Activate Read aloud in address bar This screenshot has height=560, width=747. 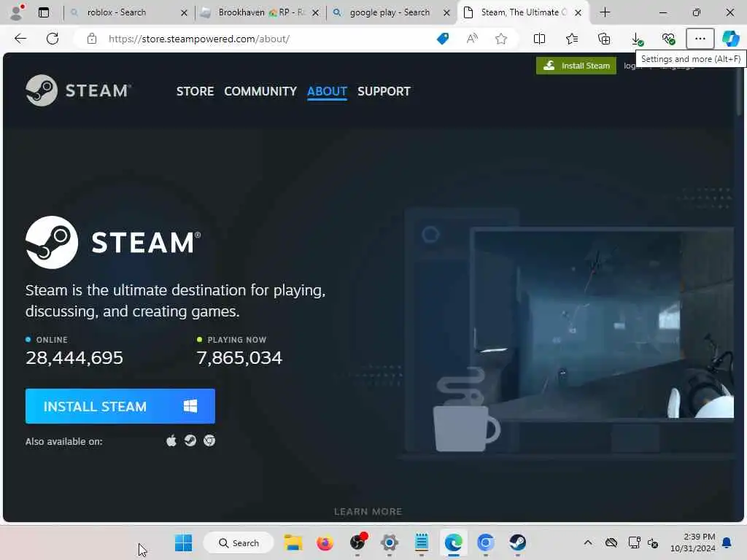[472, 39]
